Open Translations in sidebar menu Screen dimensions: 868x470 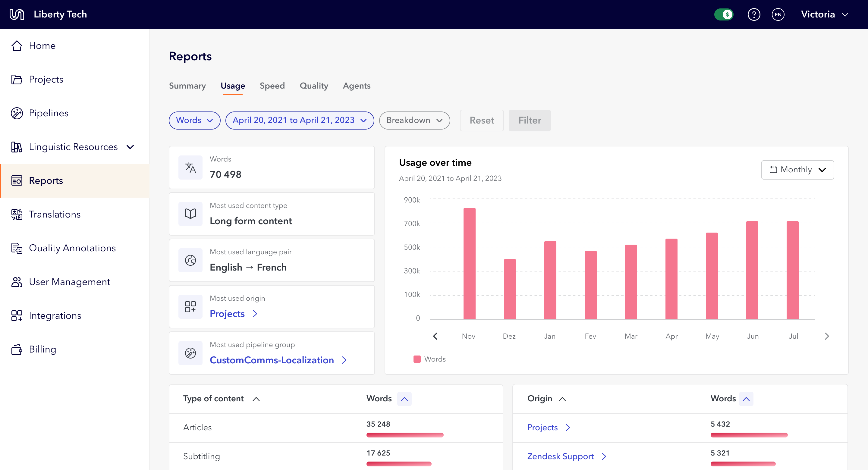(x=74, y=214)
